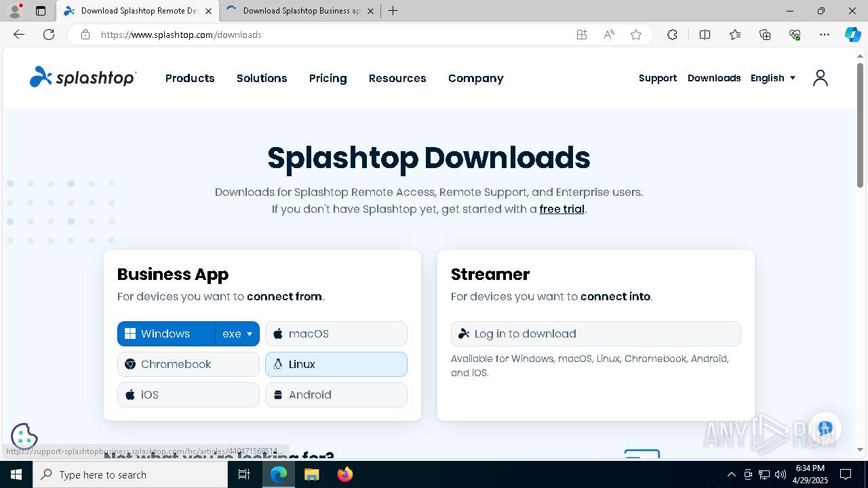Image resolution: width=868 pixels, height=488 pixels.
Task: Click Log in to download Streamer
Action: click(x=596, y=333)
